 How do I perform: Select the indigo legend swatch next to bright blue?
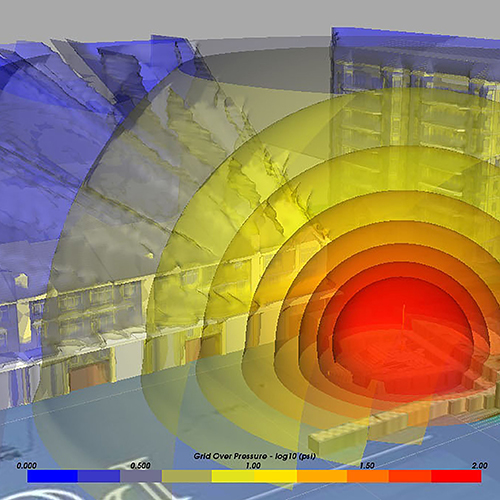(x=99, y=476)
